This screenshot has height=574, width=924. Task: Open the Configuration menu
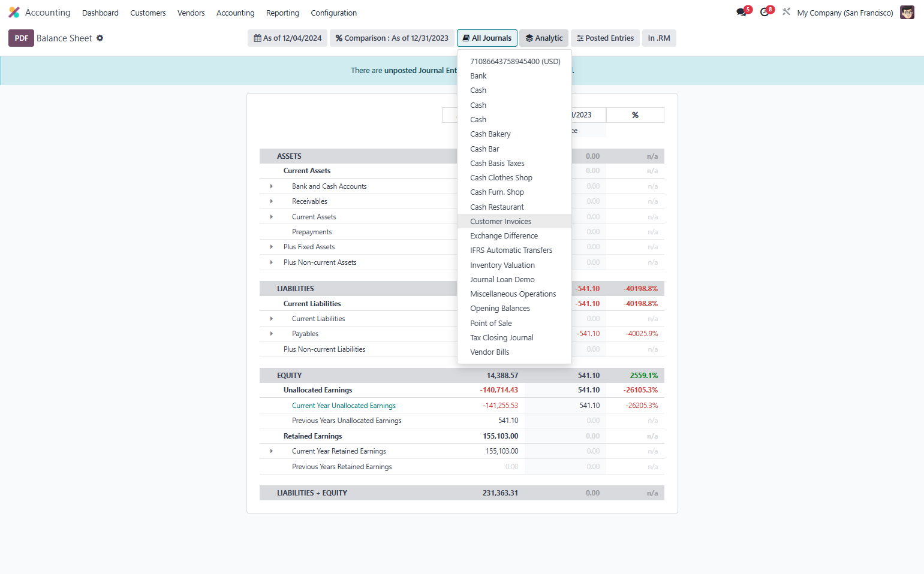coord(334,13)
